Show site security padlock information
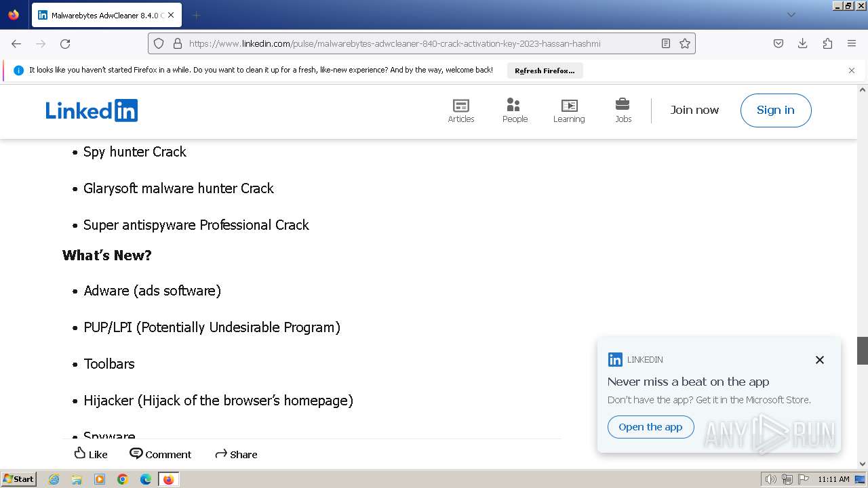Image resolution: width=868 pixels, height=488 pixels. point(178,43)
